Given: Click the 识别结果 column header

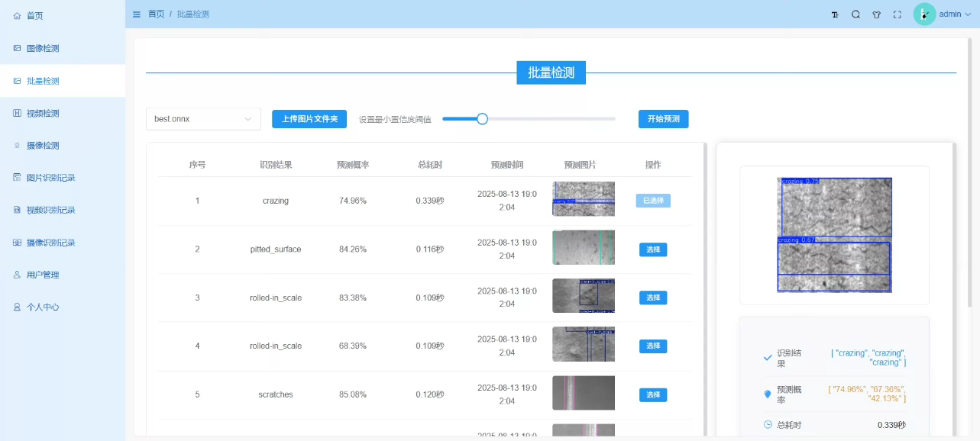Looking at the screenshot, I should point(276,164).
